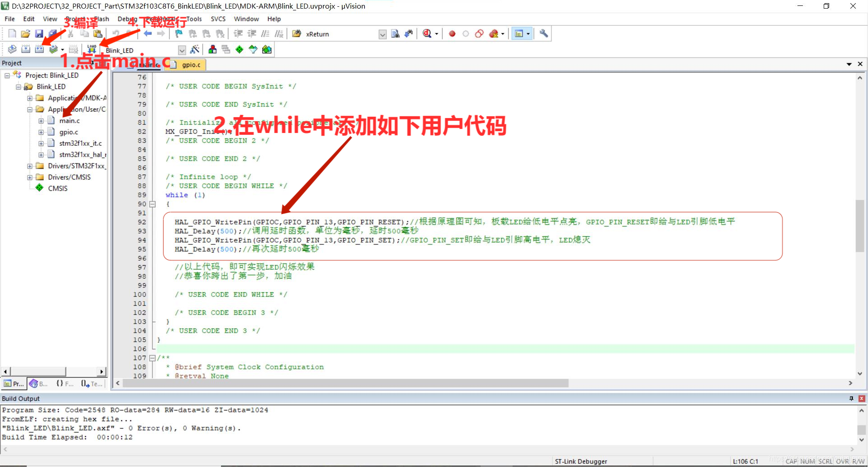Open the window layout dropdown arrow
The image size is (868, 467).
528,34
